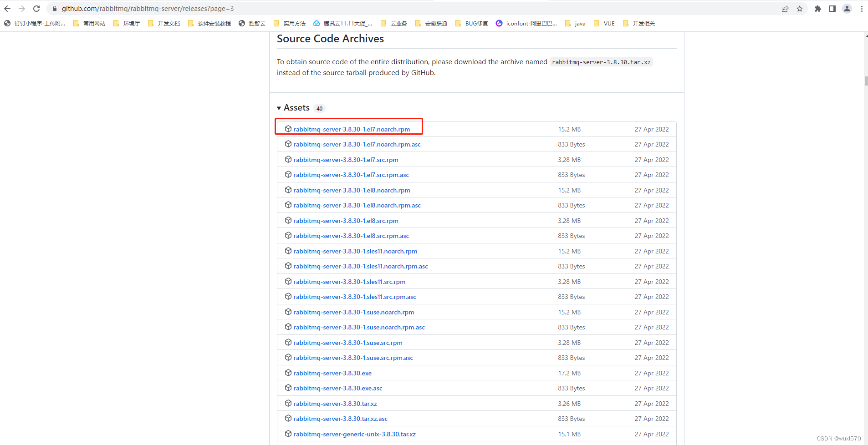868x445 pixels.
Task: Download rabbitmq-server-3.8.30-1.el7.src.rpm
Action: [346, 160]
